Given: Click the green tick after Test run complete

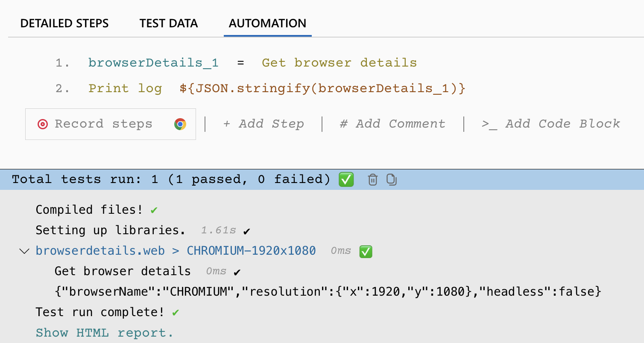Looking at the screenshot, I should coord(175,312).
